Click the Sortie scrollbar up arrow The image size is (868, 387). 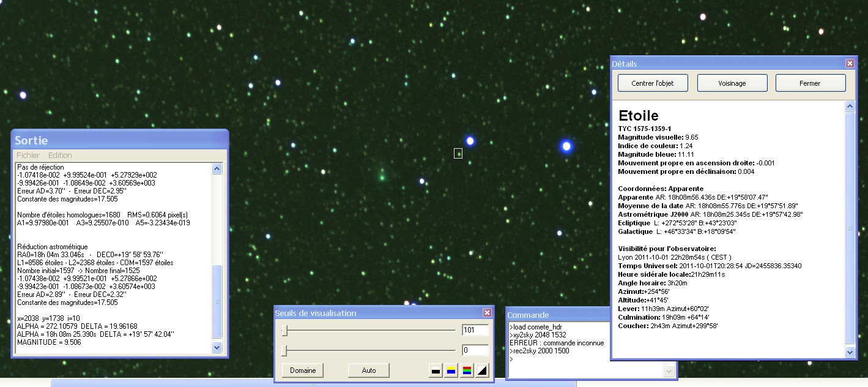(217, 169)
